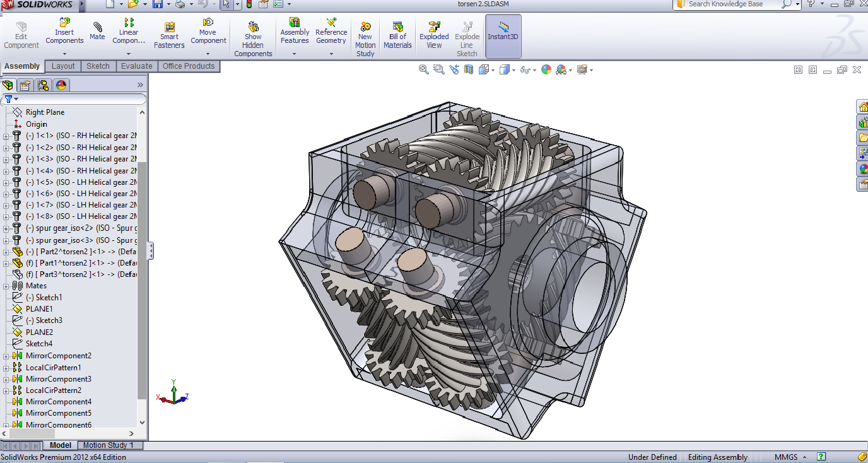Open Assembly Features tool
Image resolution: width=868 pixels, height=463 pixels.
click(x=295, y=32)
